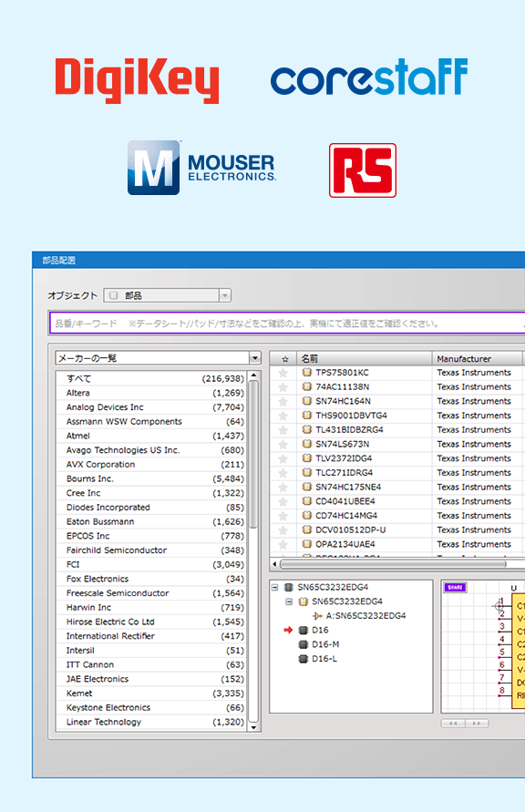The image size is (525, 812).
Task: Click part icon for 74AC11138N
Action: point(307,386)
